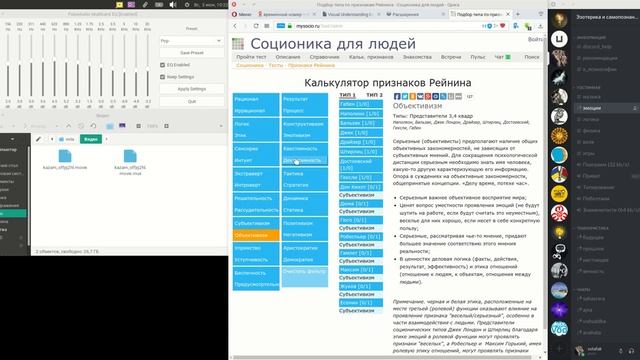Open the Пройти тест menu

251,57
